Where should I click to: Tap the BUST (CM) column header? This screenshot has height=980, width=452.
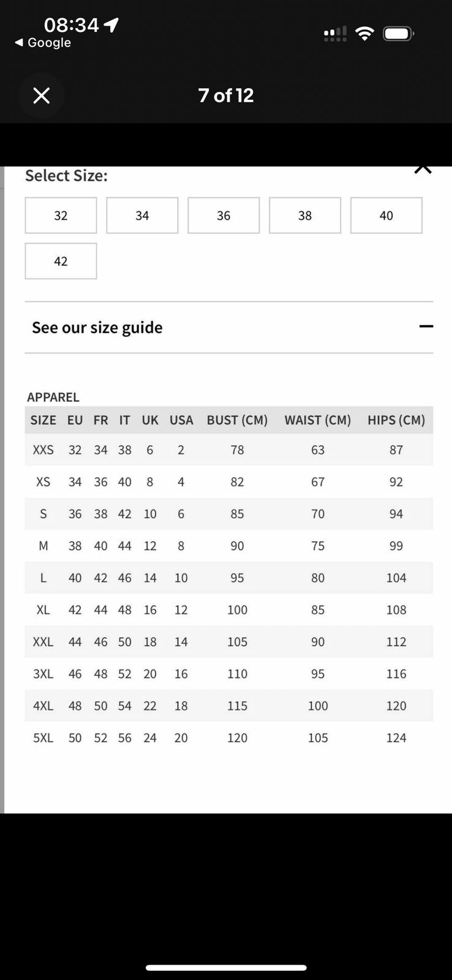click(237, 420)
